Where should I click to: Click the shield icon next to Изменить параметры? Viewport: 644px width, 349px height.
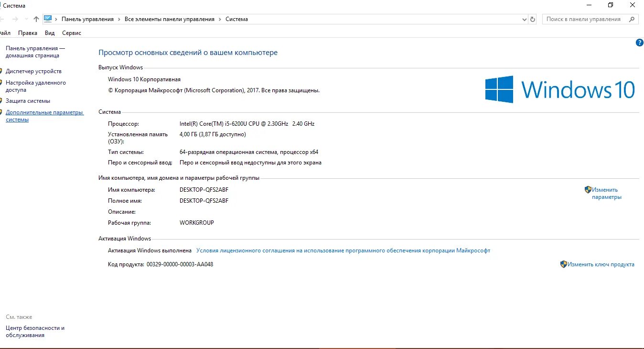tap(588, 190)
